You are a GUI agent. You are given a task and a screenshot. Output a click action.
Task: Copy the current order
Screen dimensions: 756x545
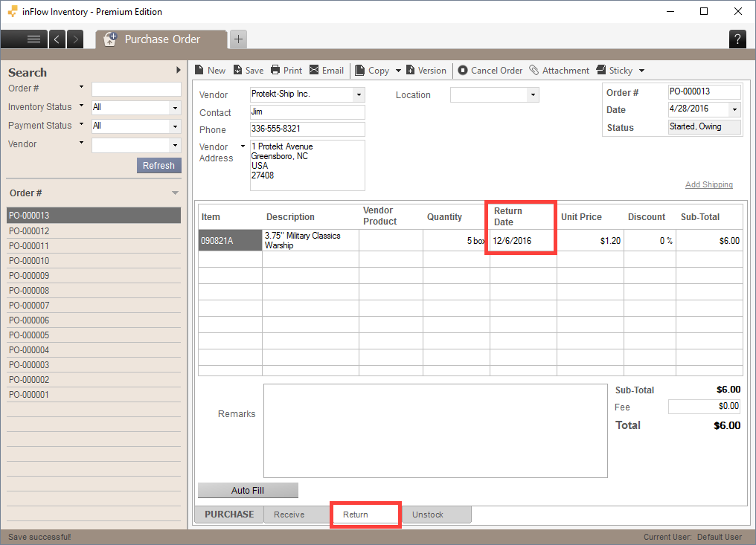tap(376, 70)
